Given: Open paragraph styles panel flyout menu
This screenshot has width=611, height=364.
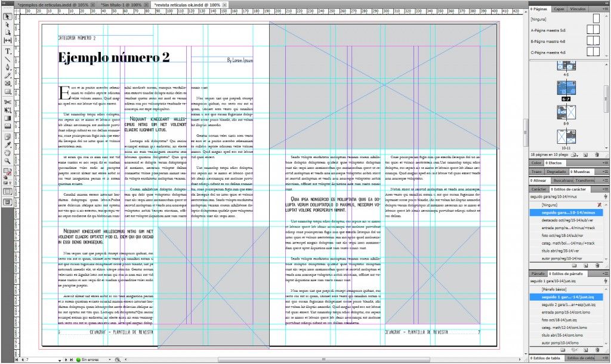Looking at the screenshot, I should click(x=605, y=273).
